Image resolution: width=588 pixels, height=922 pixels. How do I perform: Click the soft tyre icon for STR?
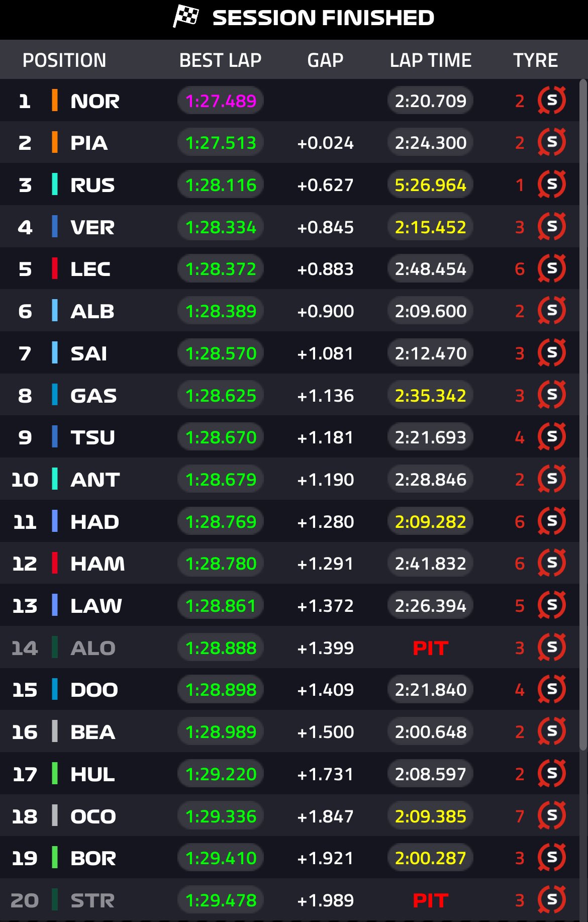point(552,900)
